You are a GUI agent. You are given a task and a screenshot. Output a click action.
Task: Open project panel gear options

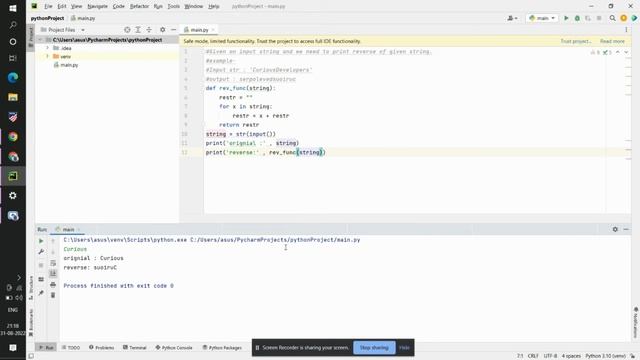162,30
